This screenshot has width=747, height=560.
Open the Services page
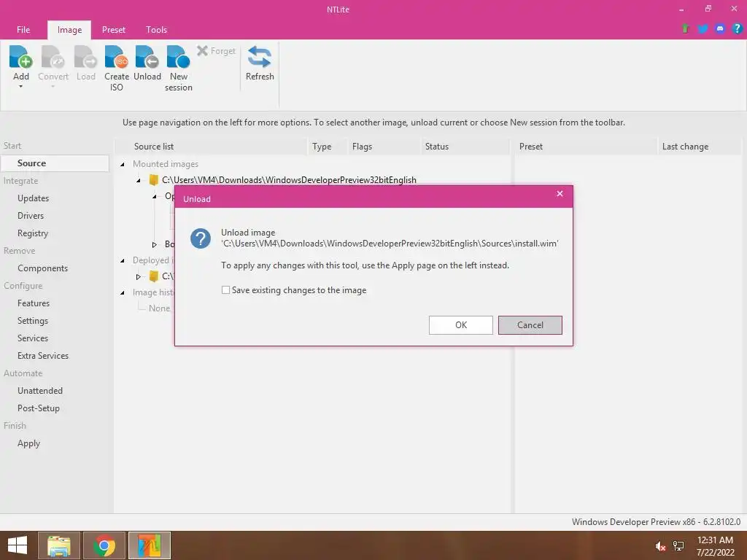(x=32, y=338)
